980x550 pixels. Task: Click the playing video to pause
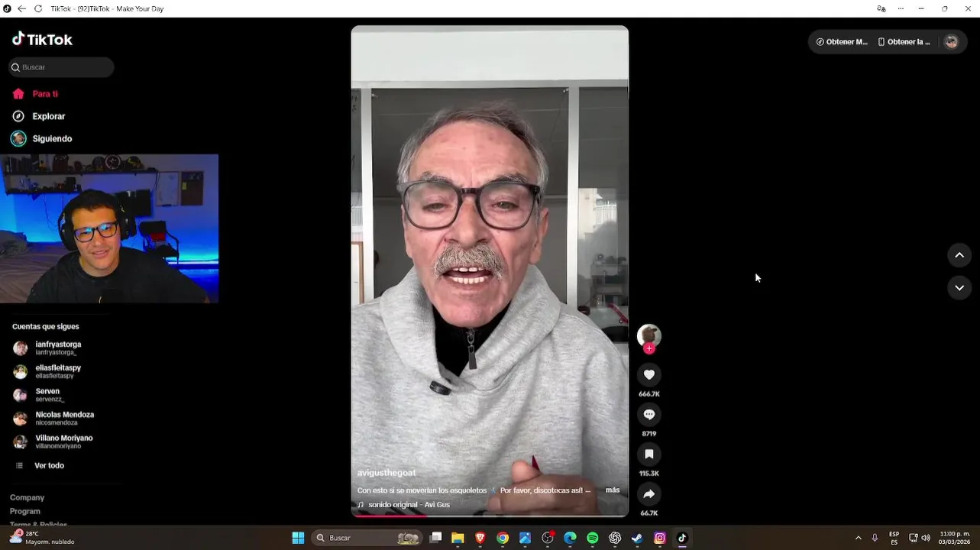(490, 270)
